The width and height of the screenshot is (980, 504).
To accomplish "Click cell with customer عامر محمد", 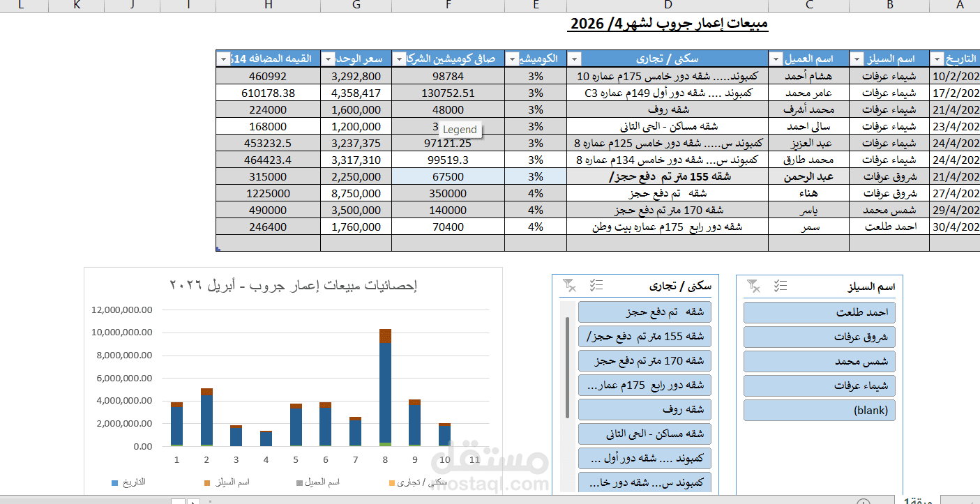I will tap(809, 93).
